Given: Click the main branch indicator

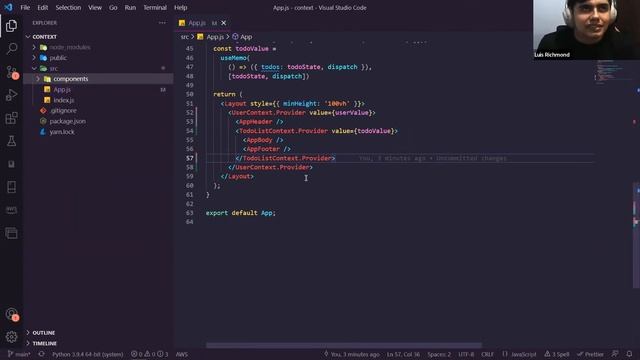Looking at the screenshot, I should point(19,354).
